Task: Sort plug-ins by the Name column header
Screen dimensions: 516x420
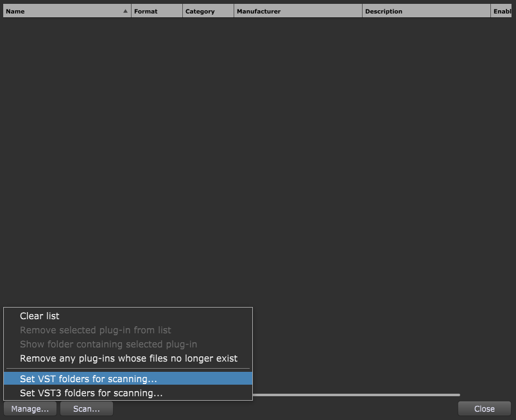Action: click(67, 11)
